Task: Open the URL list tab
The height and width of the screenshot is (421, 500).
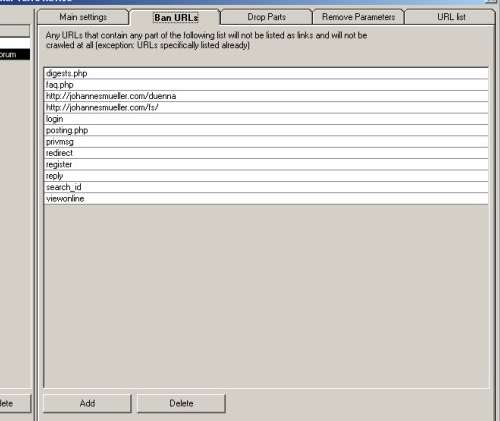Action: [451, 17]
